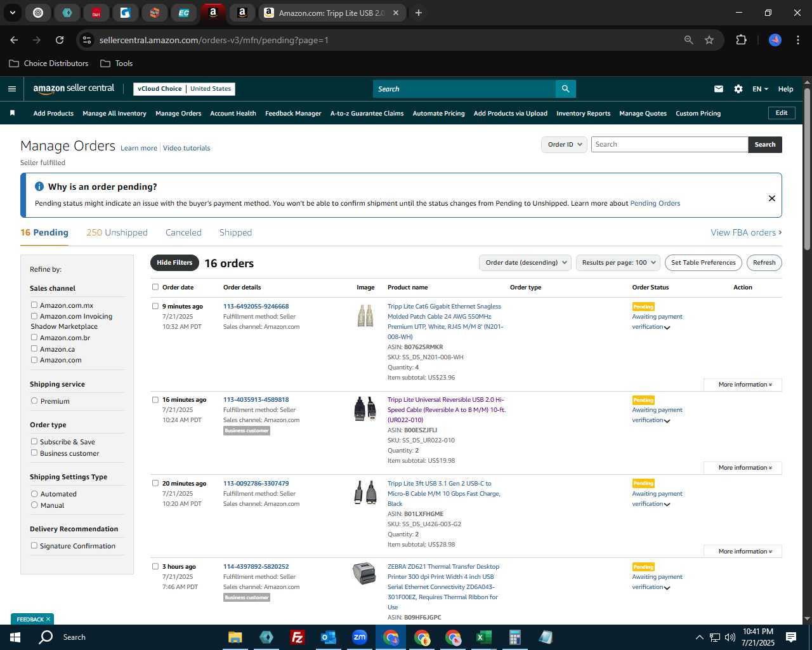The image size is (812, 650).
Task: Open the Seller Central hamburger menu
Action: 11,89
